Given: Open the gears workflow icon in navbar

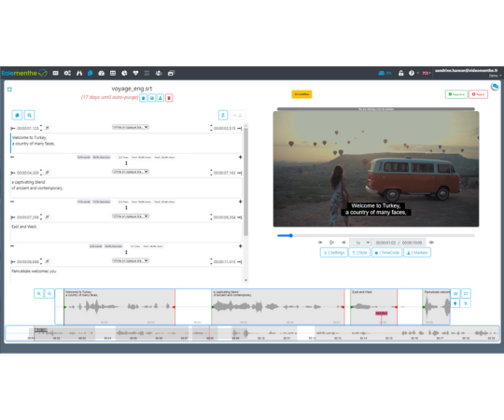Looking at the screenshot, I should coord(67,74).
